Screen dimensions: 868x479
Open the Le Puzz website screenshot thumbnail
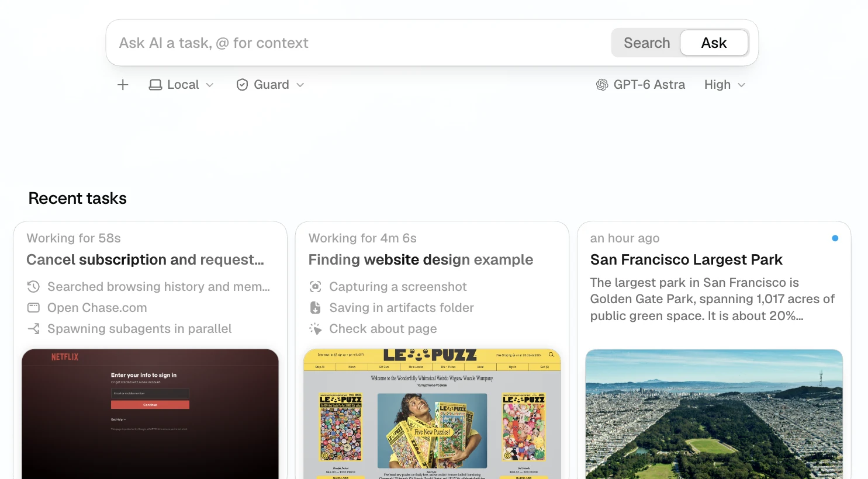432,414
